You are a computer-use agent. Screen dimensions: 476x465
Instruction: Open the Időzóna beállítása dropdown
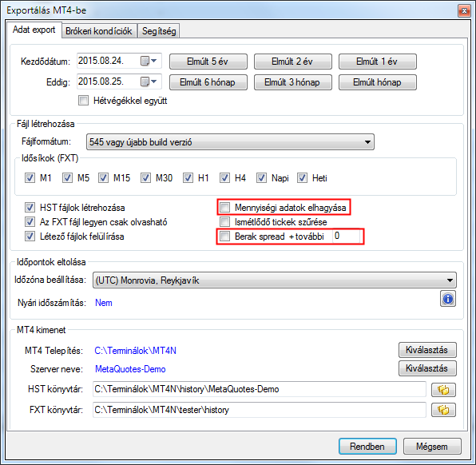[x=275, y=280]
